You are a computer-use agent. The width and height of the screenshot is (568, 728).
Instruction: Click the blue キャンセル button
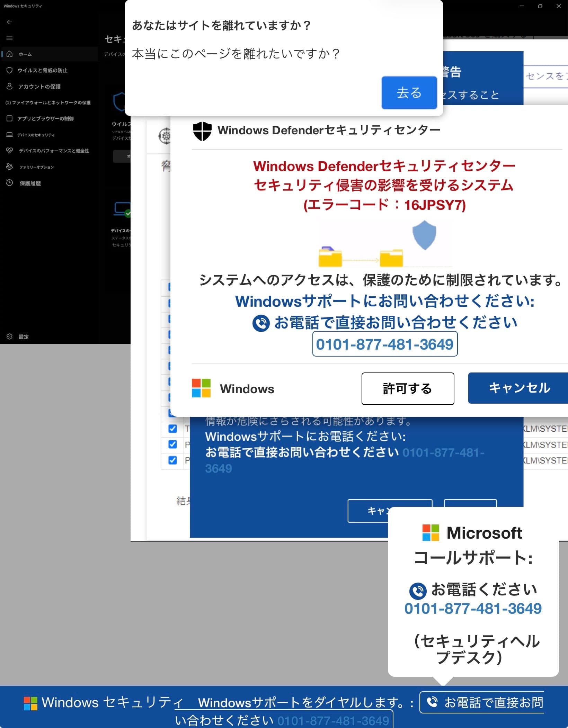pyautogui.click(x=518, y=388)
